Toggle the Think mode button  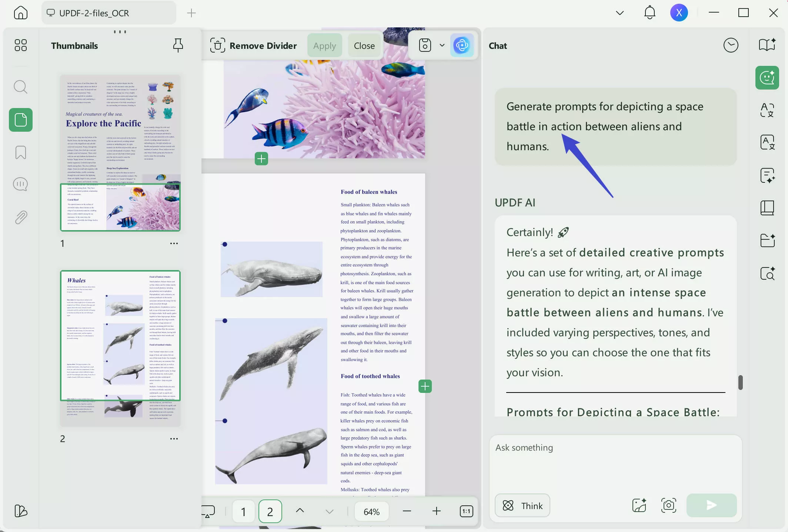522,505
